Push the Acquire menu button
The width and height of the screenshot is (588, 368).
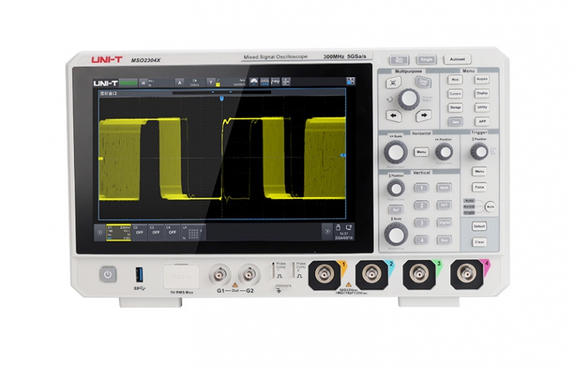pos(482,79)
